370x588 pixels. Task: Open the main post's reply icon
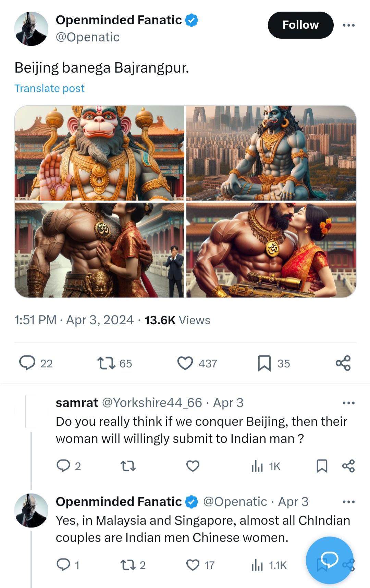[27, 363]
